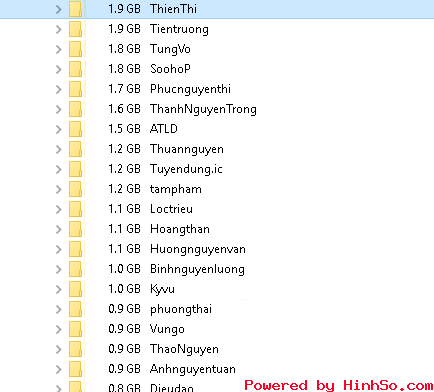Click the Loctrieu folder icon

coord(76,209)
